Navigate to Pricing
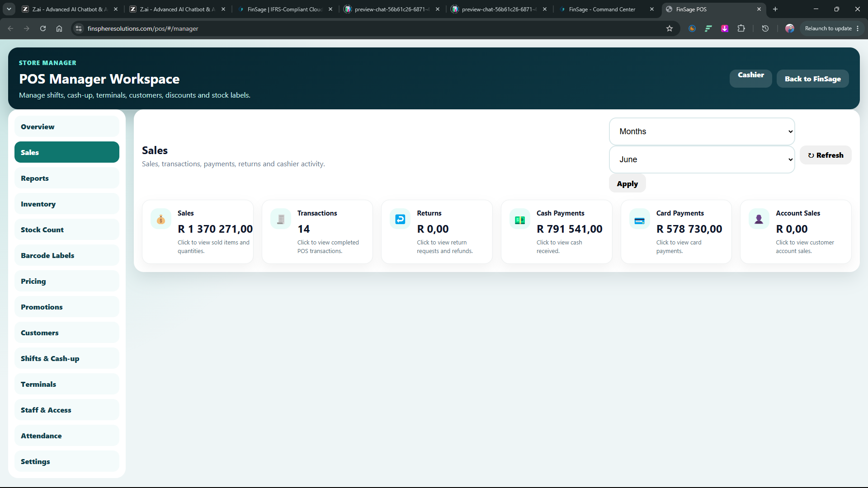 67,281
